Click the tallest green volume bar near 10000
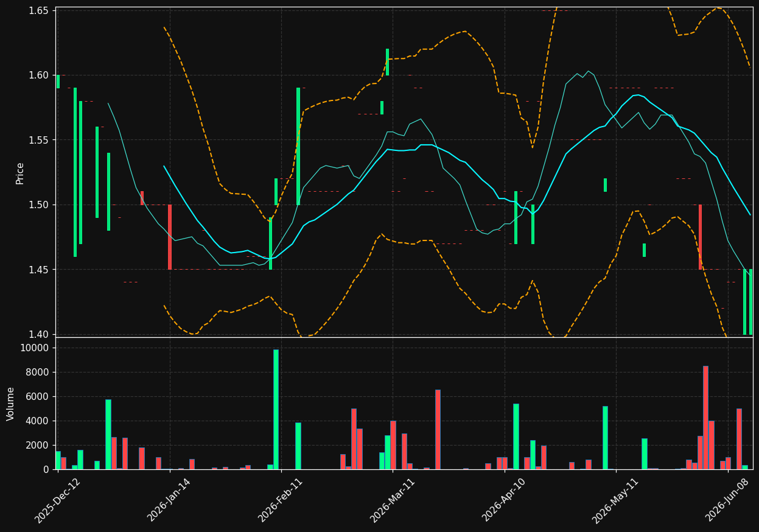The image size is (759, 532). pos(276,410)
